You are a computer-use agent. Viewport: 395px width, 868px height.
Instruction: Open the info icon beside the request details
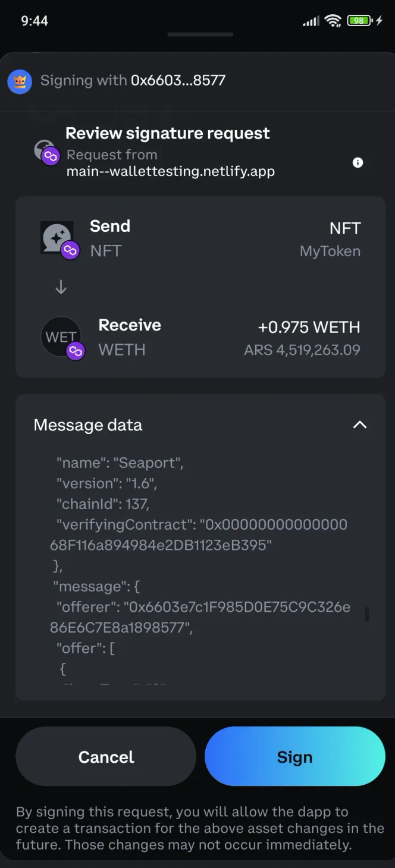(358, 162)
